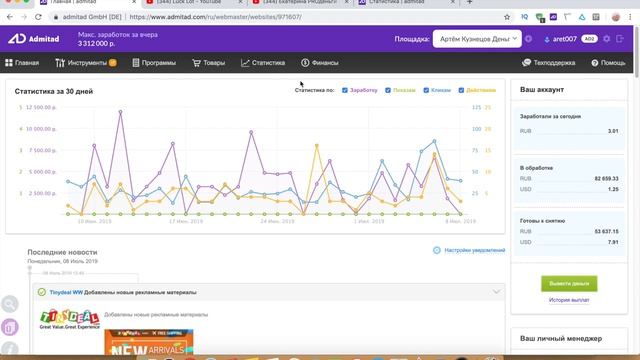
Task: Toggle the Заработку statistics checkbox
Action: point(345,90)
